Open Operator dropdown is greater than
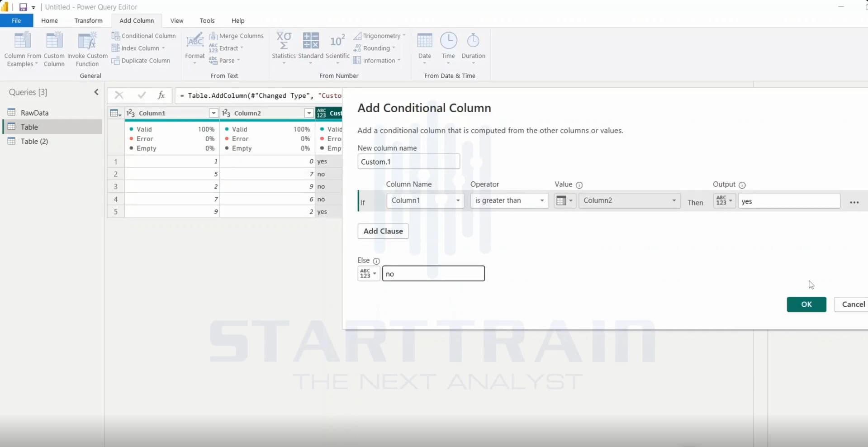The image size is (868, 447). click(509, 200)
